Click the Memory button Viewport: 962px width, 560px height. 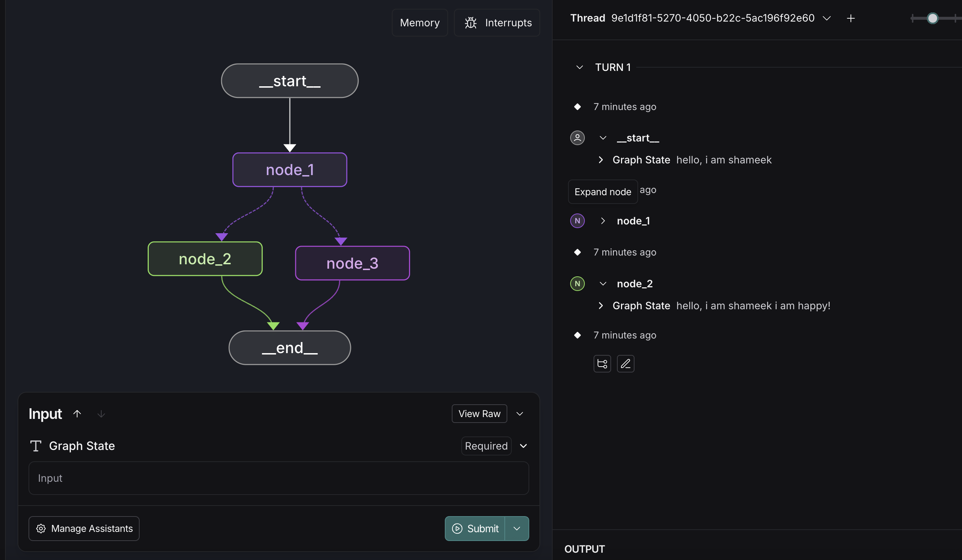click(x=420, y=23)
